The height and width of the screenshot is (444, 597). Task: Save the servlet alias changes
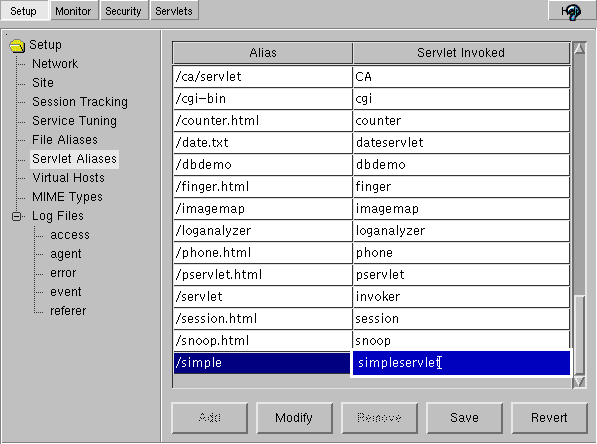(x=464, y=418)
